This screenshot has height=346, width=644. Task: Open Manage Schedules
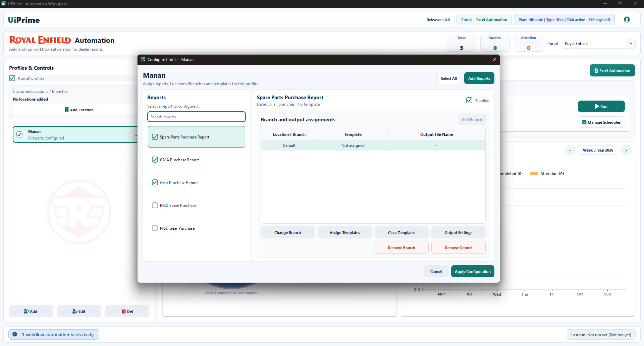coord(601,122)
